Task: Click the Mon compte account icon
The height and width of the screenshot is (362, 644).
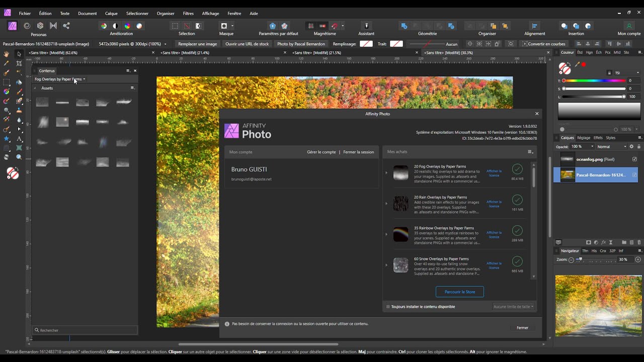Action: click(629, 26)
